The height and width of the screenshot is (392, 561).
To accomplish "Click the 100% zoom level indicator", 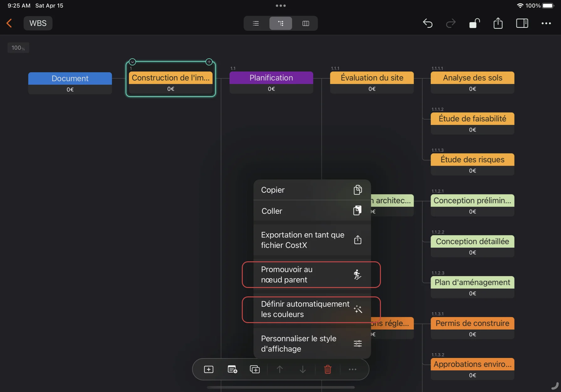I will pos(18,48).
